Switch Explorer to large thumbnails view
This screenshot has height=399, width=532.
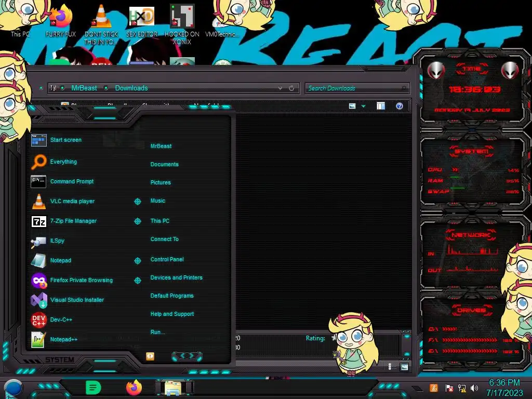[404, 367]
